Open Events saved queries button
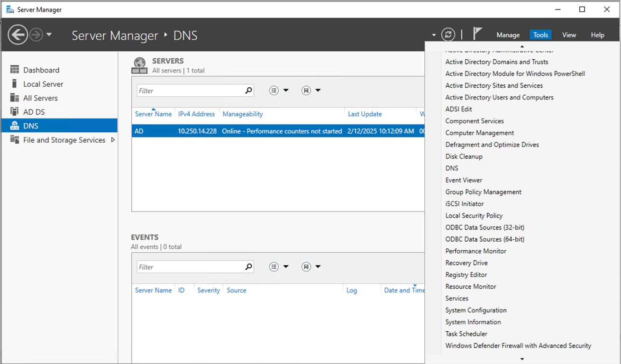 (306, 267)
